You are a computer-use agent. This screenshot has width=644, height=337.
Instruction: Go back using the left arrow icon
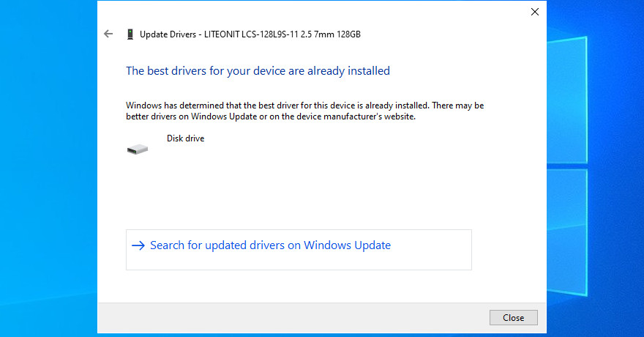pos(108,34)
